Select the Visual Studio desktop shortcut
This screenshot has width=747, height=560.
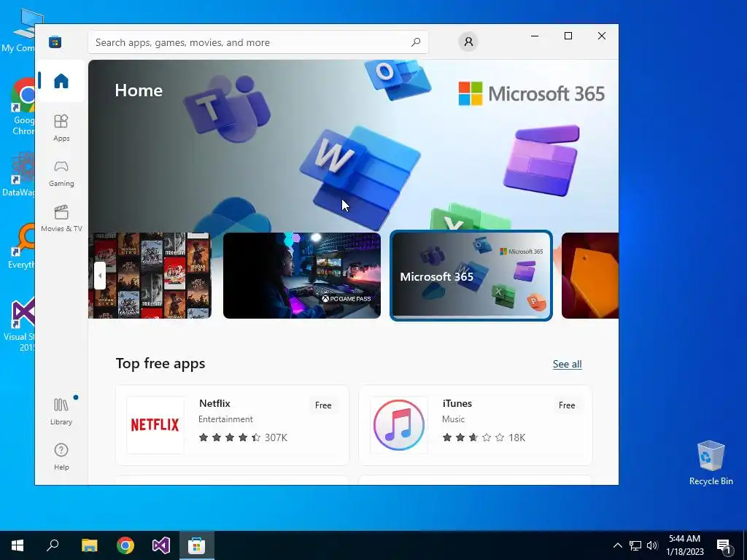(x=21, y=324)
